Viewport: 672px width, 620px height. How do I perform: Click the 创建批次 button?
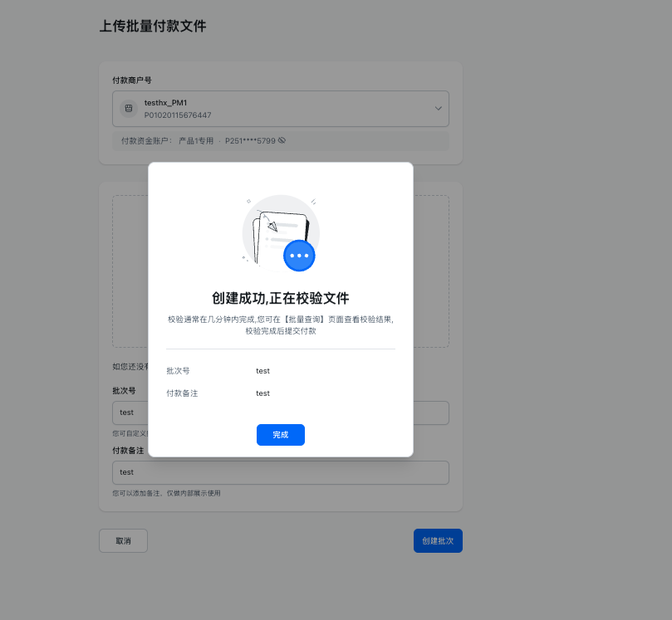[438, 541]
